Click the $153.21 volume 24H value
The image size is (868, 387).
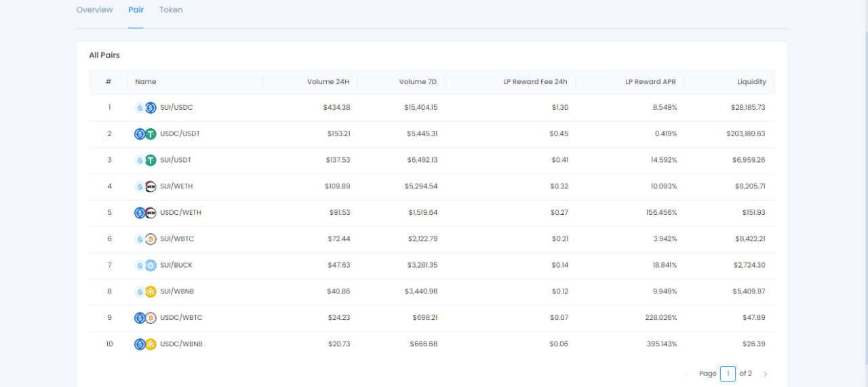point(338,134)
